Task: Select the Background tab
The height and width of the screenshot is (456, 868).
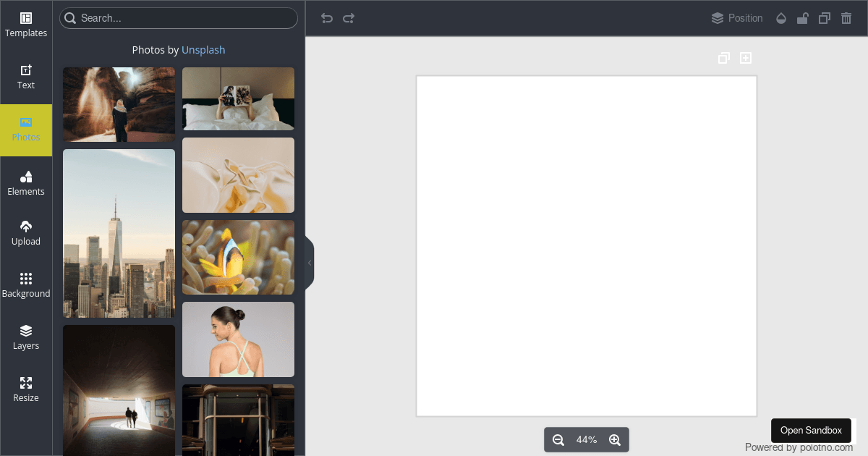Action: point(26,286)
